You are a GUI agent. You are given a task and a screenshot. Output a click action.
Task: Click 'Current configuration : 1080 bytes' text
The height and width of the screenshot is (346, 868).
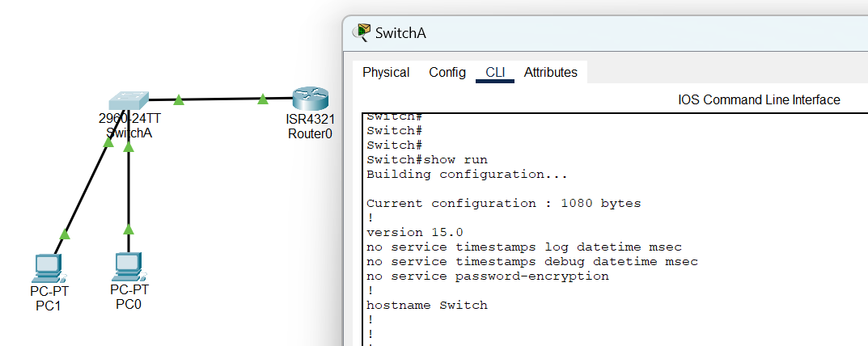(504, 203)
